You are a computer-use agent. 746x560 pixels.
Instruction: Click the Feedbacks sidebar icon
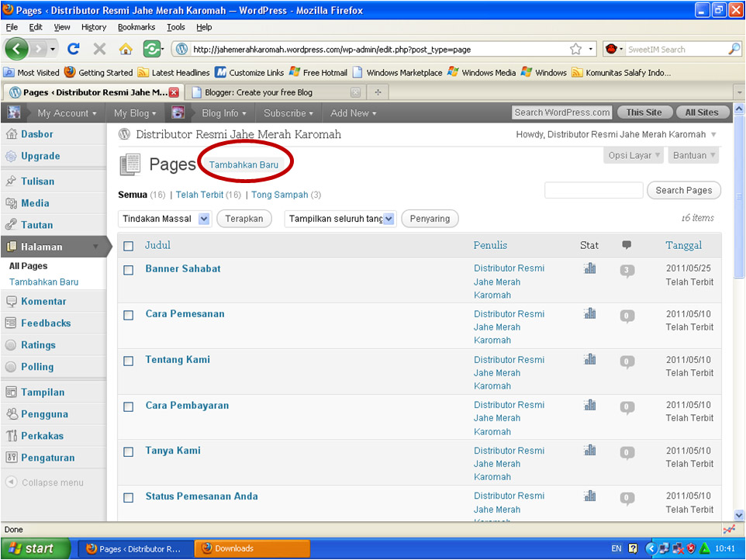pos(11,323)
